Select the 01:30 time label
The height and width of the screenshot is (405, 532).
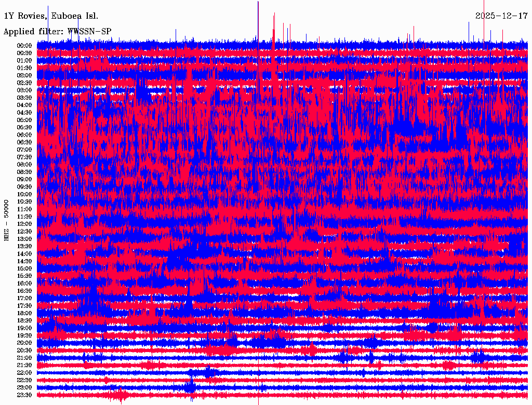pos(24,68)
